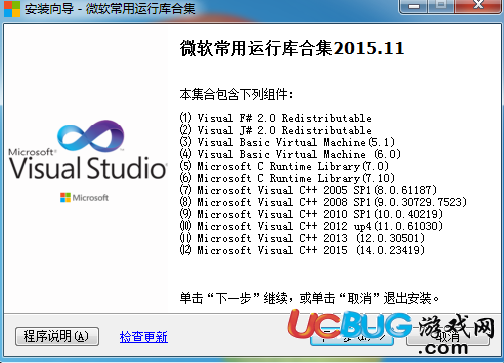Screen dimensions: 504x363
Task: Close the installer wizard window
Action: pyautogui.click(x=479, y=6)
